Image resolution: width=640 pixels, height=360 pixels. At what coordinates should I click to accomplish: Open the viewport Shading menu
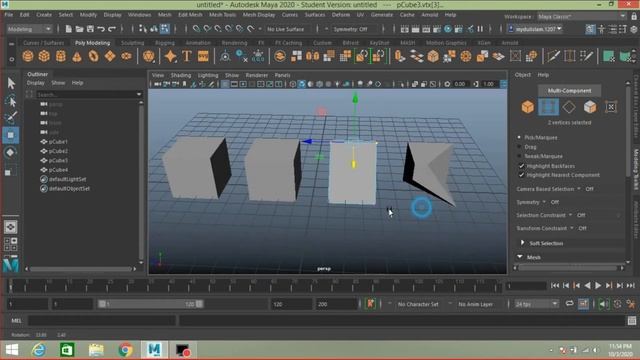click(x=181, y=75)
